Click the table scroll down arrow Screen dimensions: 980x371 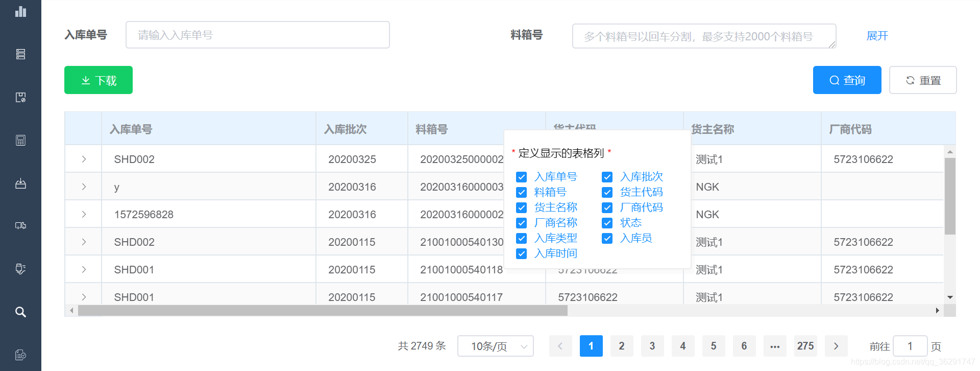[x=950, y=297]
